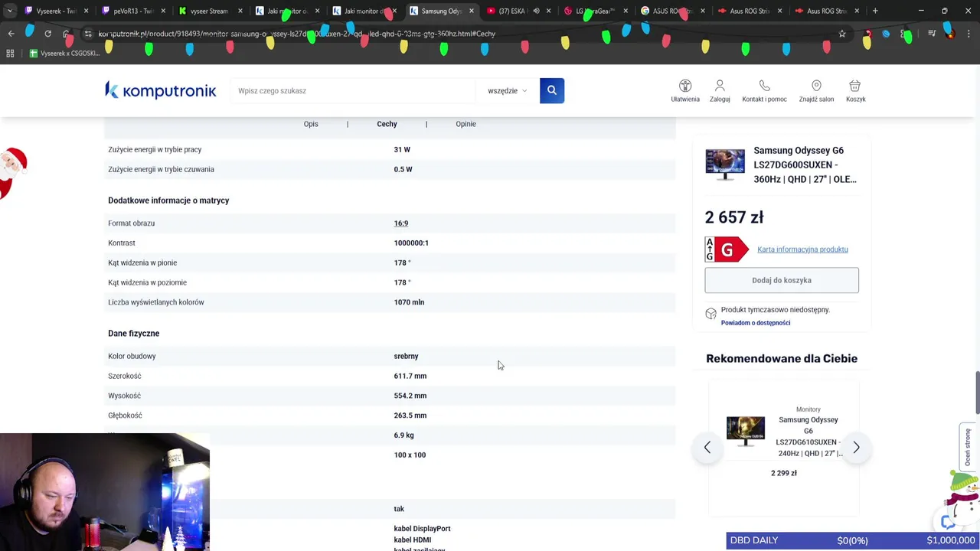
Task: Select the 1000000:1 contrast value
Action: pyautogui.click(x=411, y=243)
